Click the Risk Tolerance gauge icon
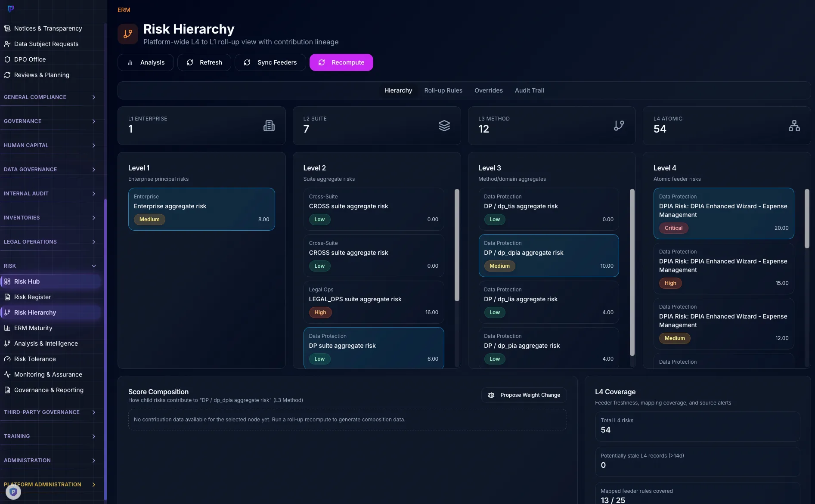The width and height of the screenshot is (815, 504). click(7, 359)
